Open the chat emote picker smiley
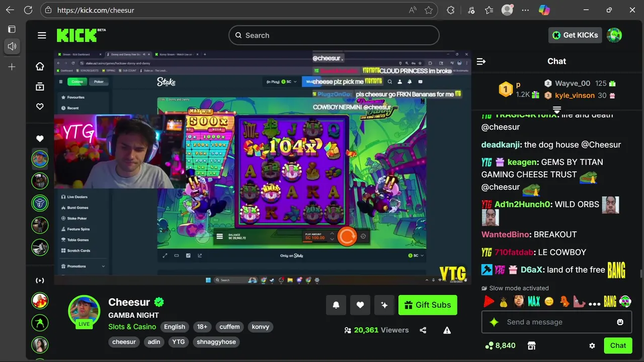The image size is (644, 362). click(620, 322)
